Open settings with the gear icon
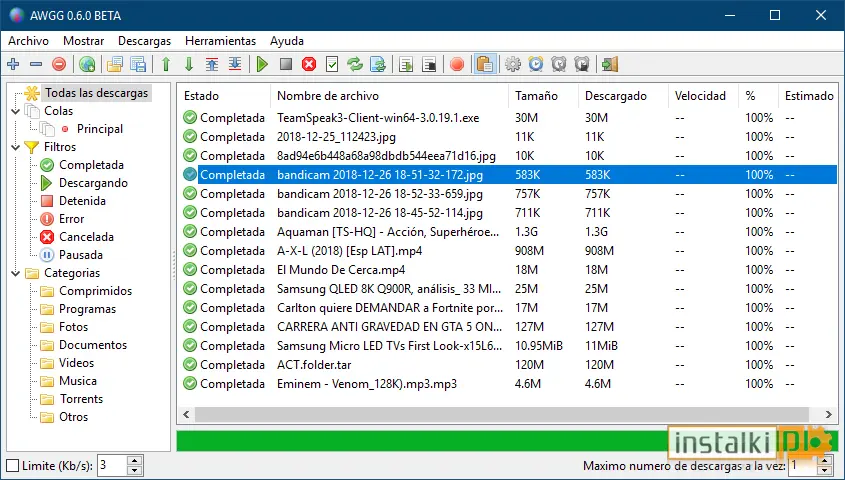 click(x=512, y=65)
